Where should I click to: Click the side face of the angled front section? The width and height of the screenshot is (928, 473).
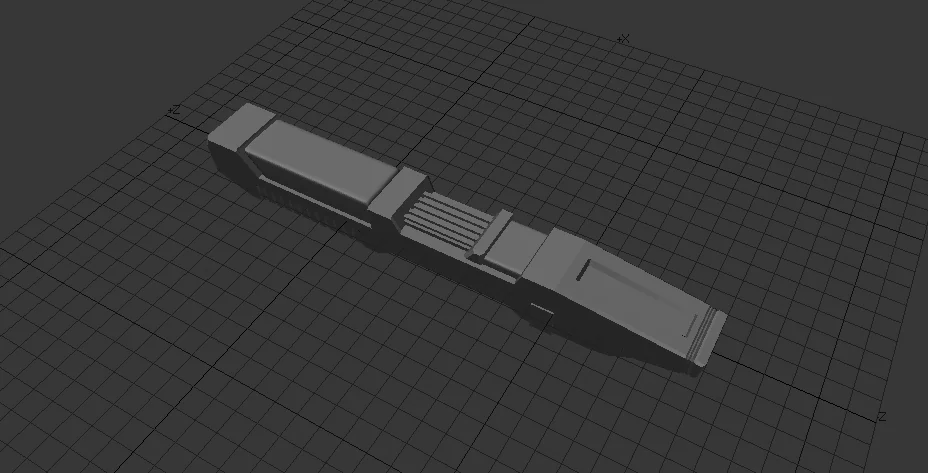[610, 335]
